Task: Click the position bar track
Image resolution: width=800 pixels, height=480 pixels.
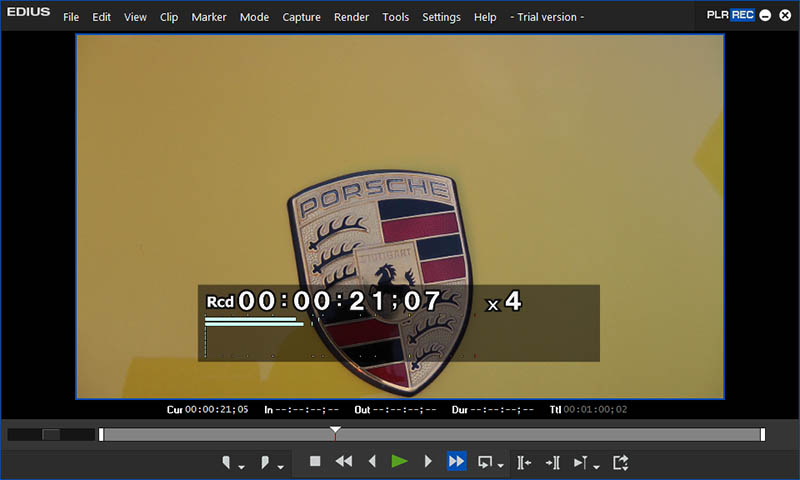Action: [432, 434]
